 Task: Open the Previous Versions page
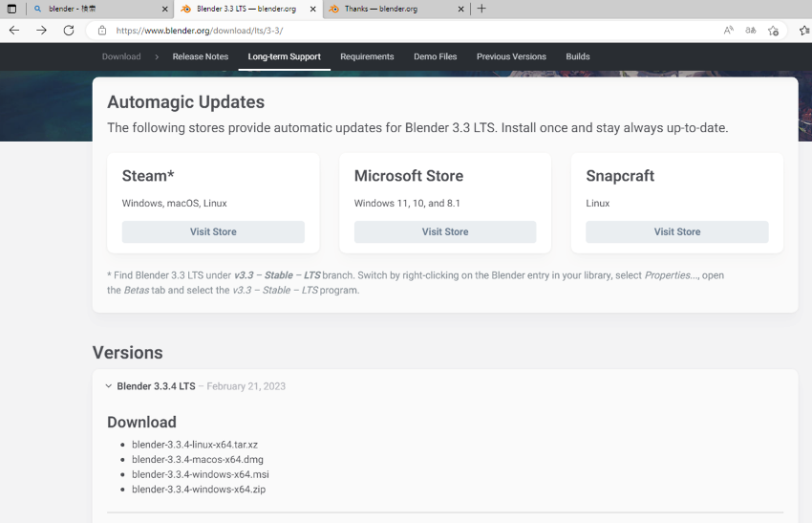coord(511,56)
